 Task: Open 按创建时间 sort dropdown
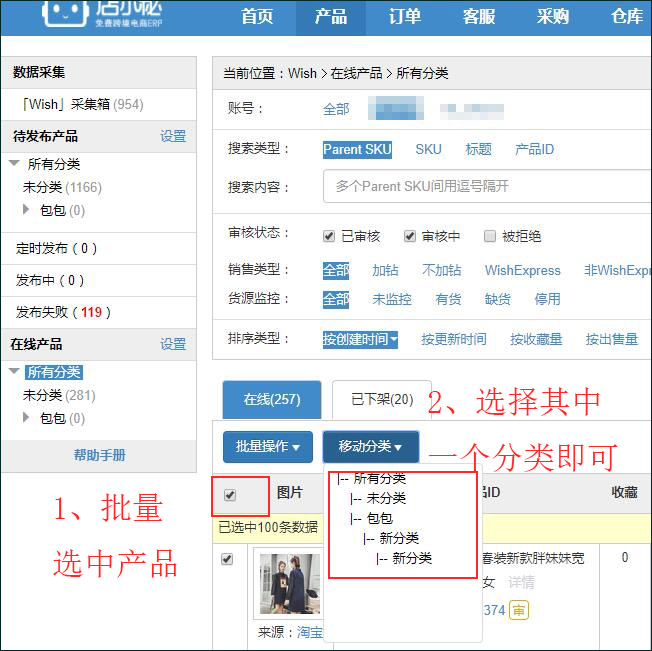[x=360, y=339]
